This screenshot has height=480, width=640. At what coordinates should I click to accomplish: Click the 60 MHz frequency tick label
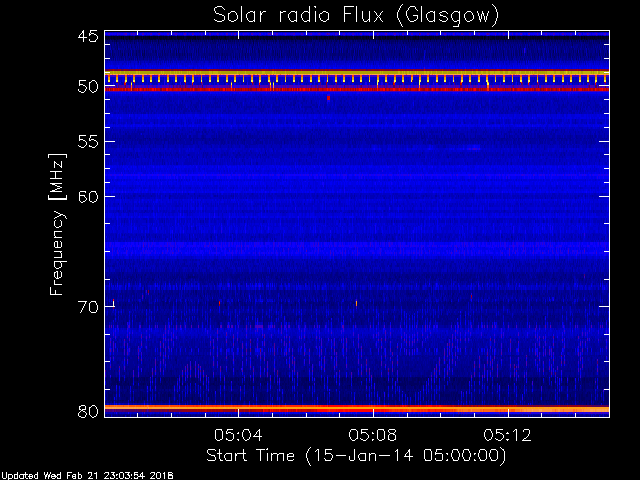[x=87, y=196]
